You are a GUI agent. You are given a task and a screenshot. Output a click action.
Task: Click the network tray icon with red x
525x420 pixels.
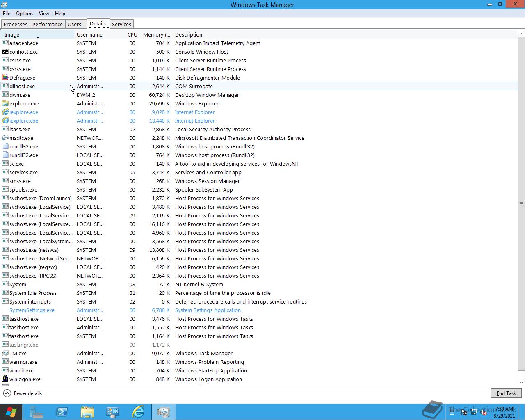(x=484, y=413)
